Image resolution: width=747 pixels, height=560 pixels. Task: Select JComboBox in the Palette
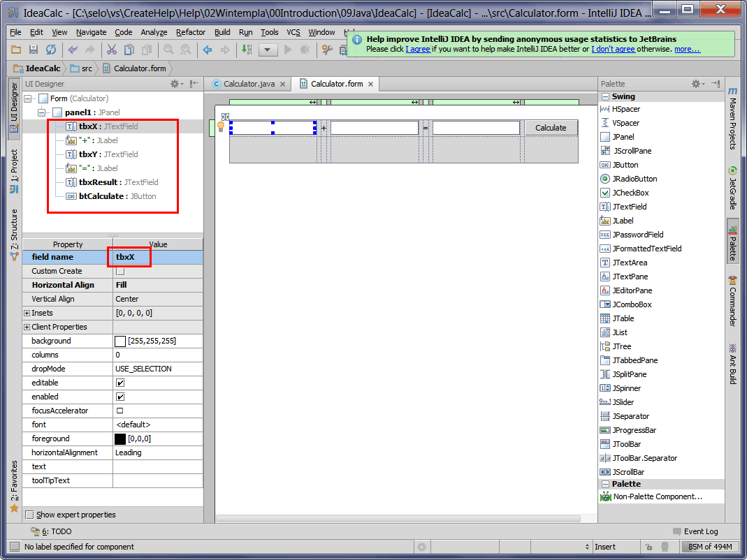click(632, 304)
